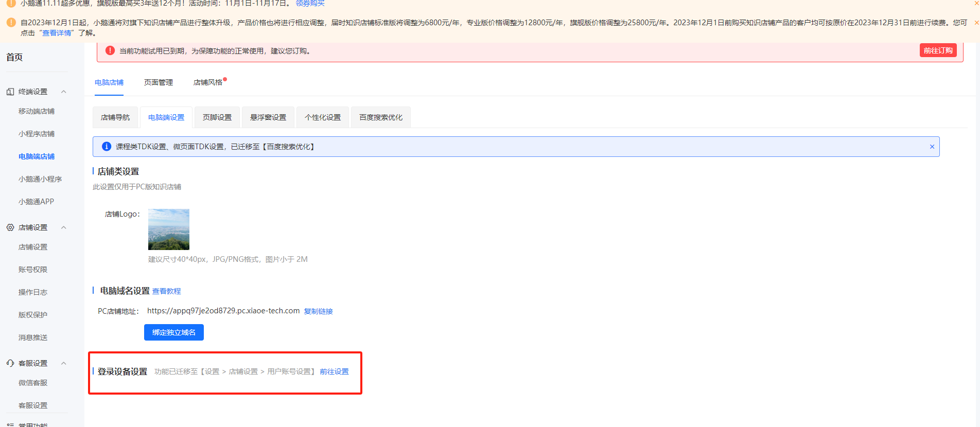Open the 悬浮窗设置 sub-tab

click(x=268, y=117)
